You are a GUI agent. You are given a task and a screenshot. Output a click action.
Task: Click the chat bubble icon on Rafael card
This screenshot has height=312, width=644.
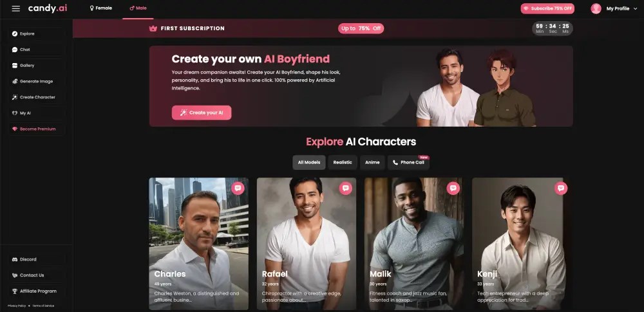point(345,188)
